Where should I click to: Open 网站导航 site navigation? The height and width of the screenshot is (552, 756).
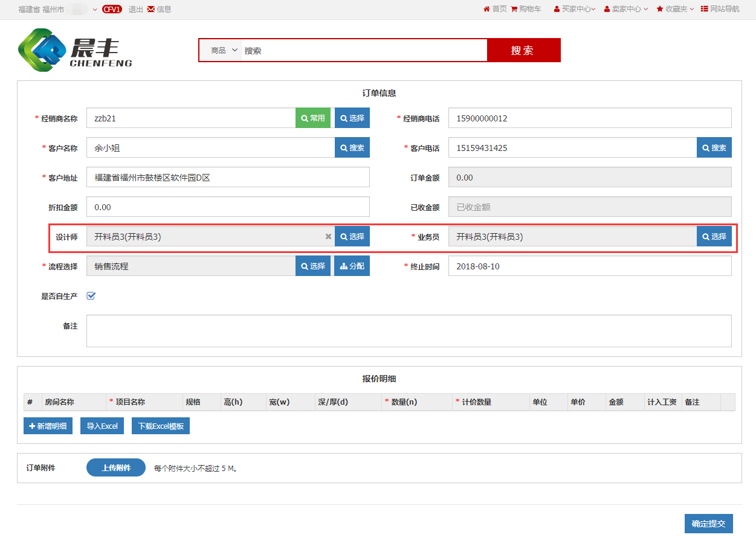[720, 9]
